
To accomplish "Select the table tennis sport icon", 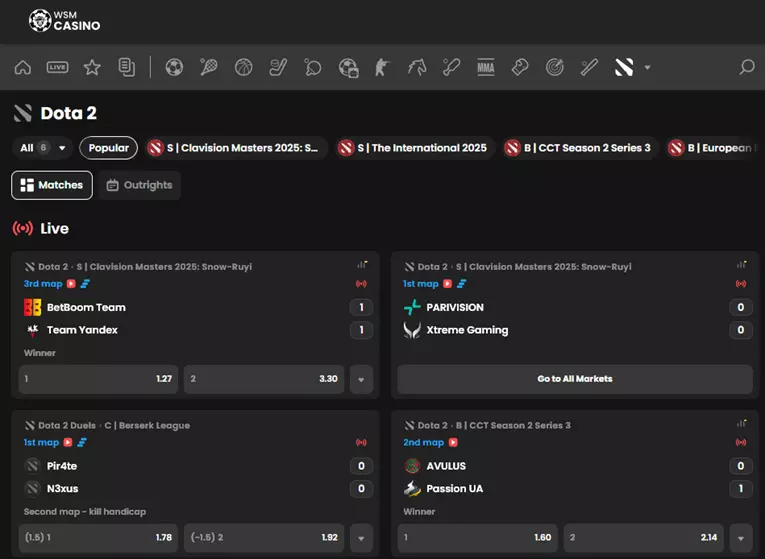I will (313, 67).
